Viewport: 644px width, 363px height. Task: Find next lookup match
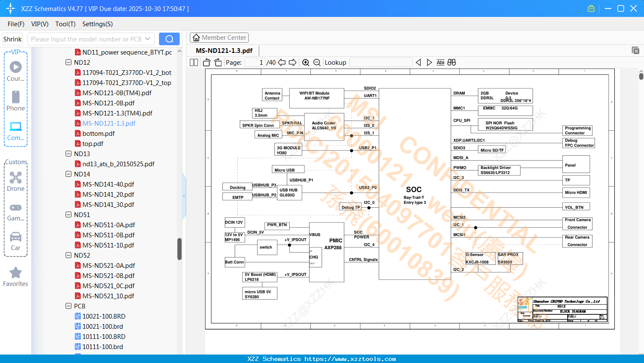pos(429,63)
